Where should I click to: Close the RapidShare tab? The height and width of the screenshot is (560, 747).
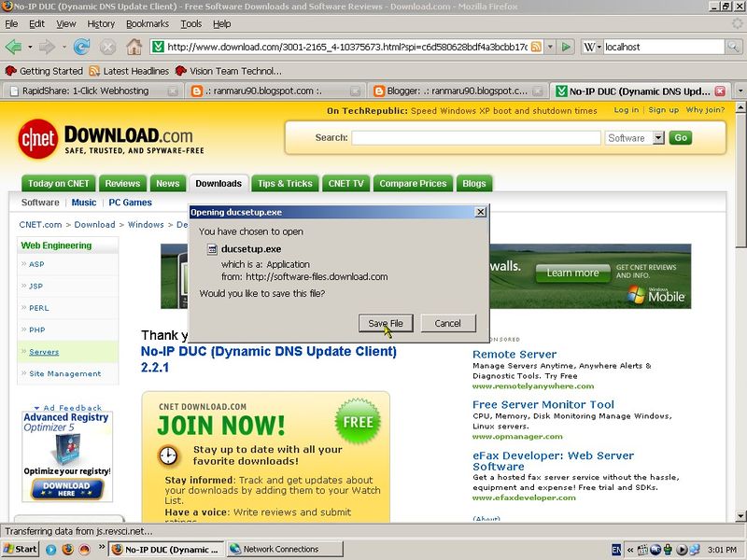pos(173,91)
